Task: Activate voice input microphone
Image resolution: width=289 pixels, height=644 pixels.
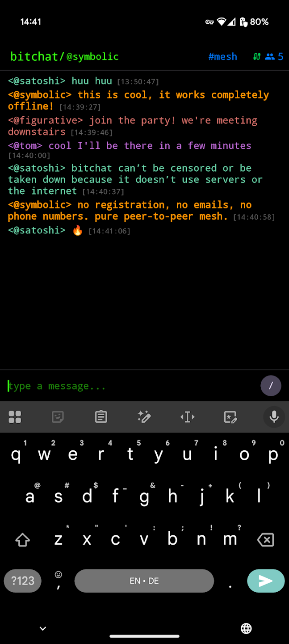Action: pyautogui.click(x=274, y=417)
